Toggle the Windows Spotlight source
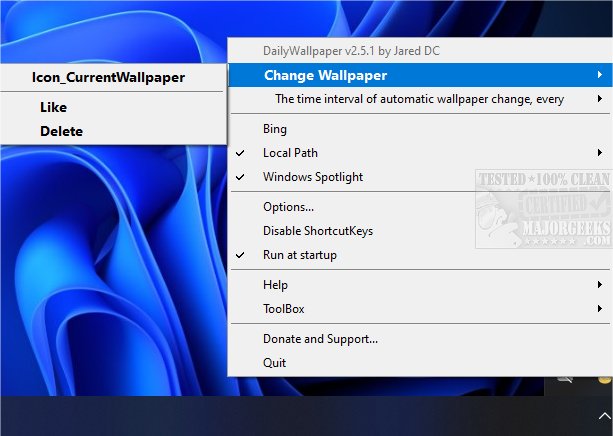This screenshot has height=436, width=613. coord(420,177)
